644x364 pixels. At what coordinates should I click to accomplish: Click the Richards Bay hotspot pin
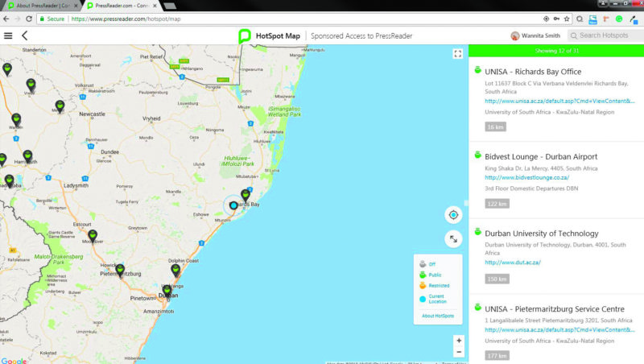coord(246,196)
